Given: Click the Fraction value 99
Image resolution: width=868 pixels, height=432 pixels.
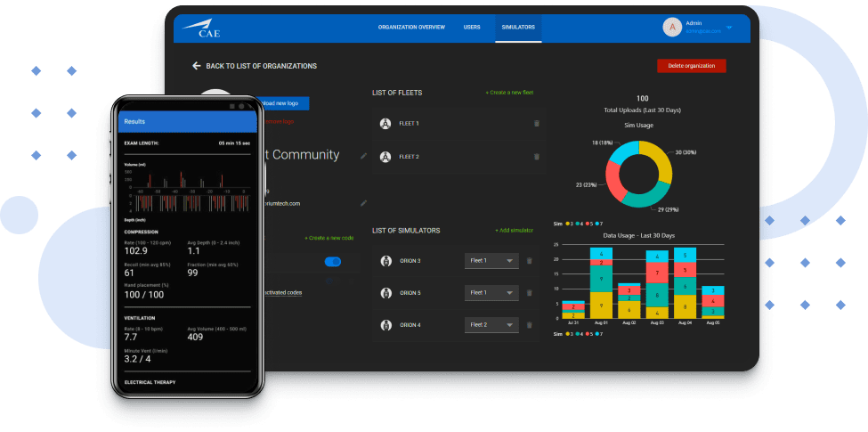Looking at the screenshot, I should click(192, 273).
